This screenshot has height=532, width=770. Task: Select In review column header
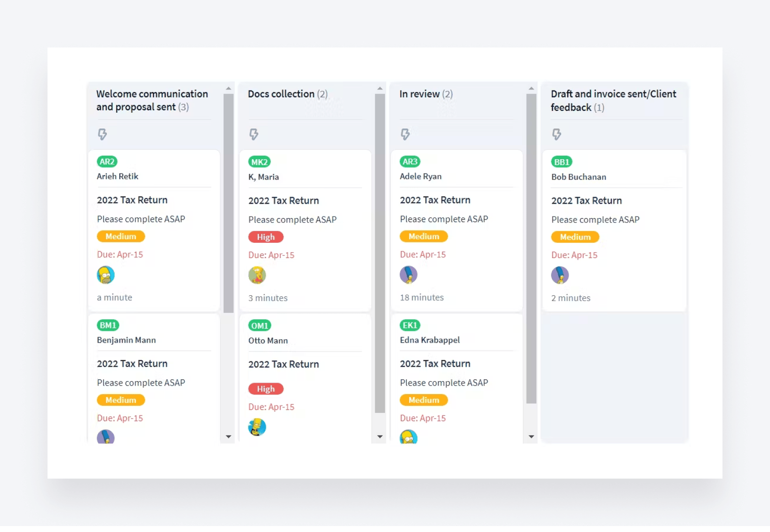[426, 94]
